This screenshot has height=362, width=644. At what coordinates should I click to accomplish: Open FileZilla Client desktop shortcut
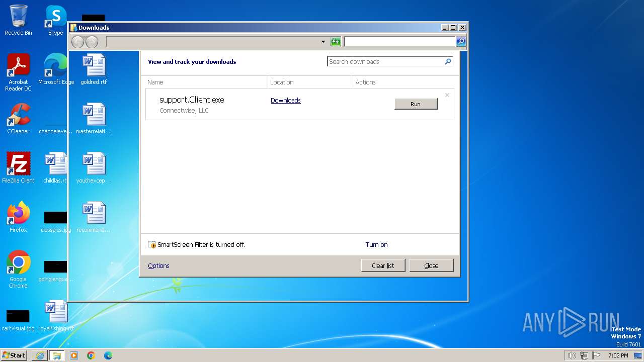point(18,168)
